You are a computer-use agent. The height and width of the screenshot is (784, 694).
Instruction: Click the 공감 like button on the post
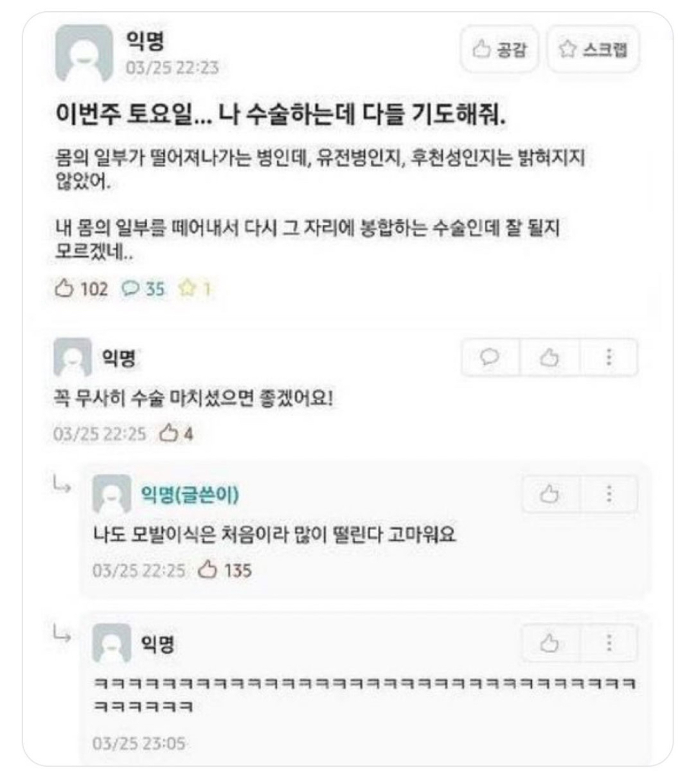coord(499,49)
